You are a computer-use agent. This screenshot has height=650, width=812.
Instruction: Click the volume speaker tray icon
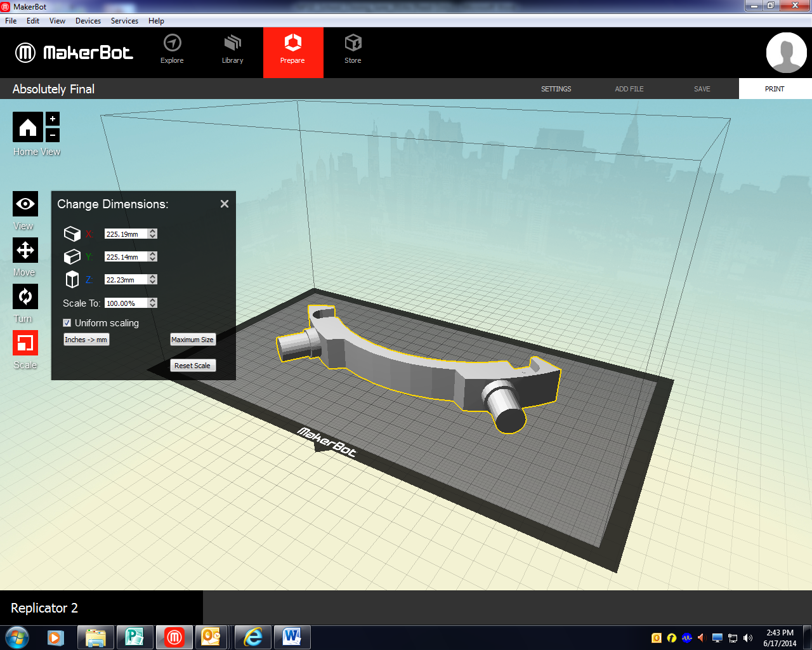point(748,638)
